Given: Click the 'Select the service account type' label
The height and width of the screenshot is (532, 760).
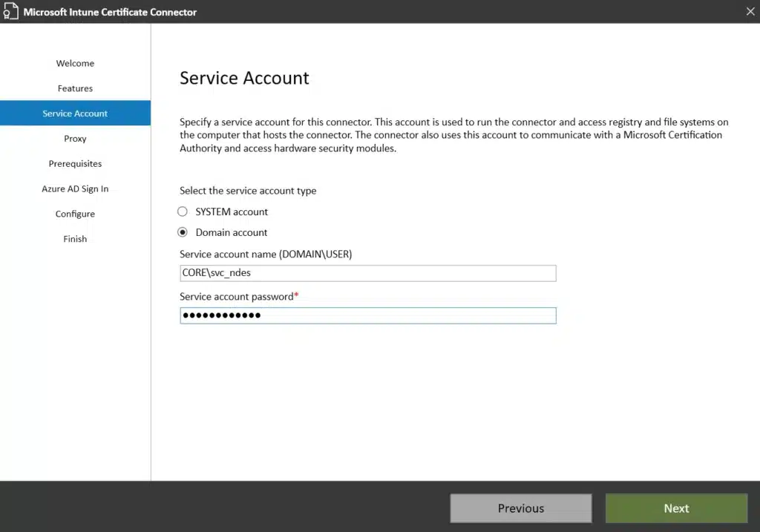Looking at the screenshot, I should point(248,191).
